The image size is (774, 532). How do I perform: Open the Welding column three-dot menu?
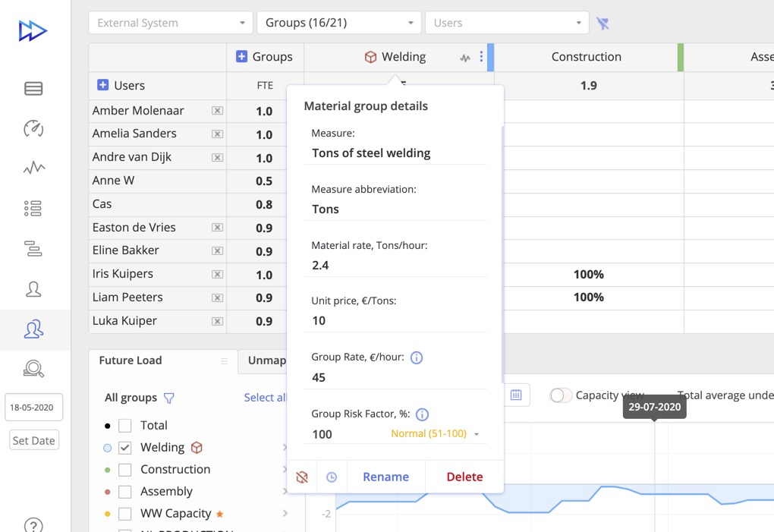481,57
